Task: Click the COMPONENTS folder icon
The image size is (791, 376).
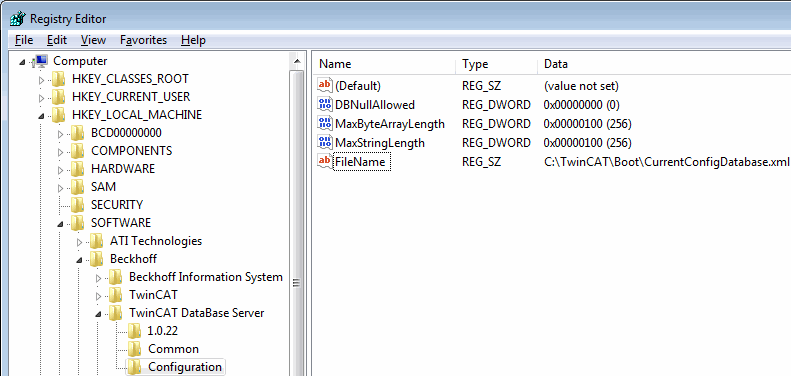Action: tap(78, 151)
